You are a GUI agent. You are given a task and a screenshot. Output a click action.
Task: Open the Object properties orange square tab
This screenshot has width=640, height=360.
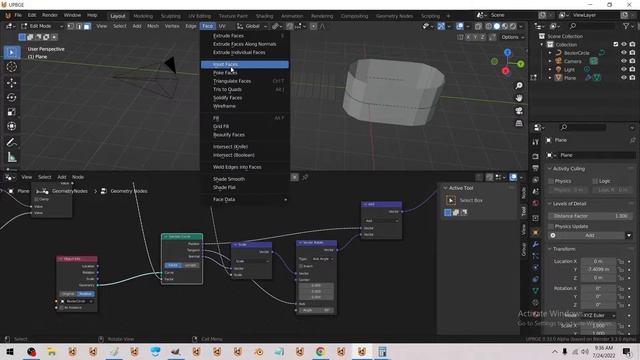(536, 232)
